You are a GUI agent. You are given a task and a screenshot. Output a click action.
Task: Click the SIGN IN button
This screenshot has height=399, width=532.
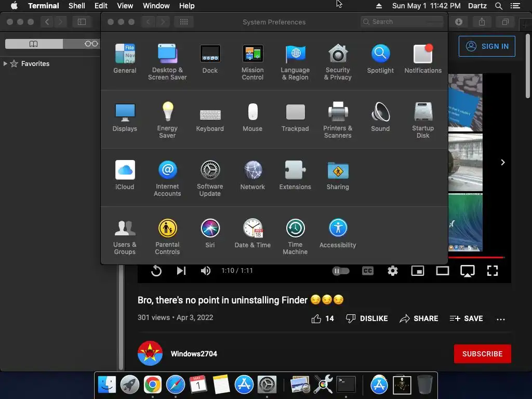click(x=487, y=46)
